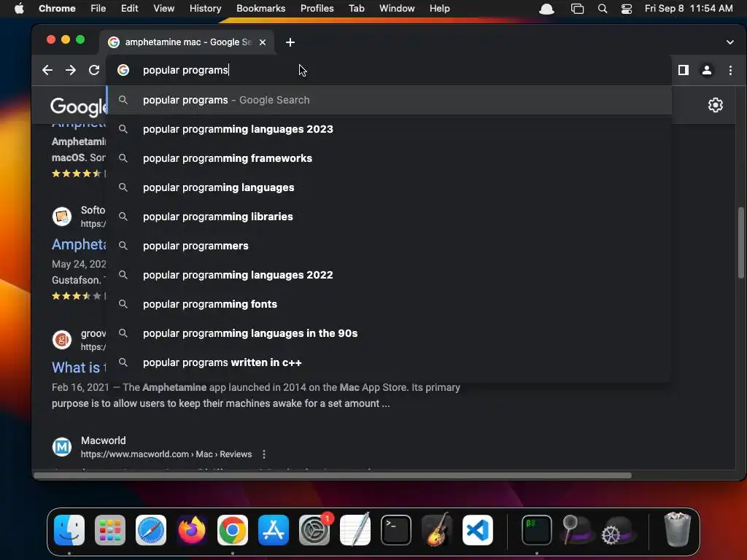Click the Google icon in the address bar

click(x=123, y=70)
